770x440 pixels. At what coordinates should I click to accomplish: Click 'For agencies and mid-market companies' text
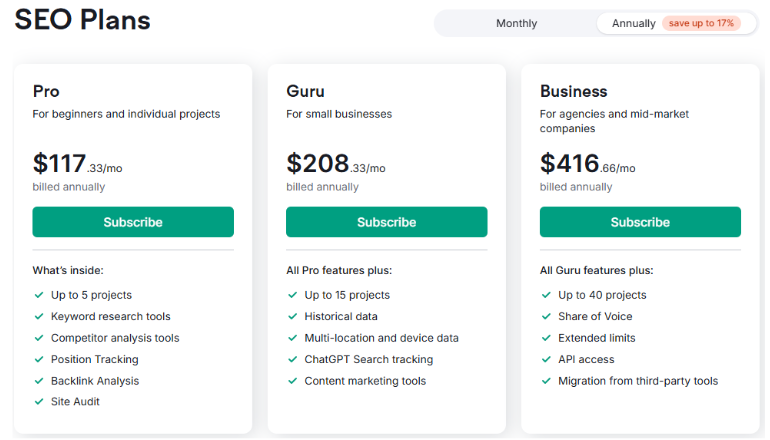pyautogui.click(x=614, y=121)
